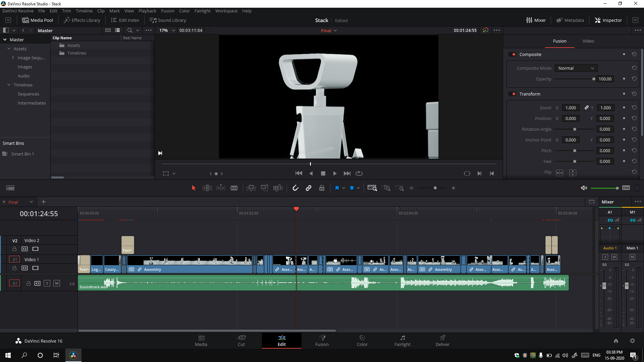Toggle timeline Snapping magnet icon
The width and height of the screenshot is (644, 362).
click(295, 188)
